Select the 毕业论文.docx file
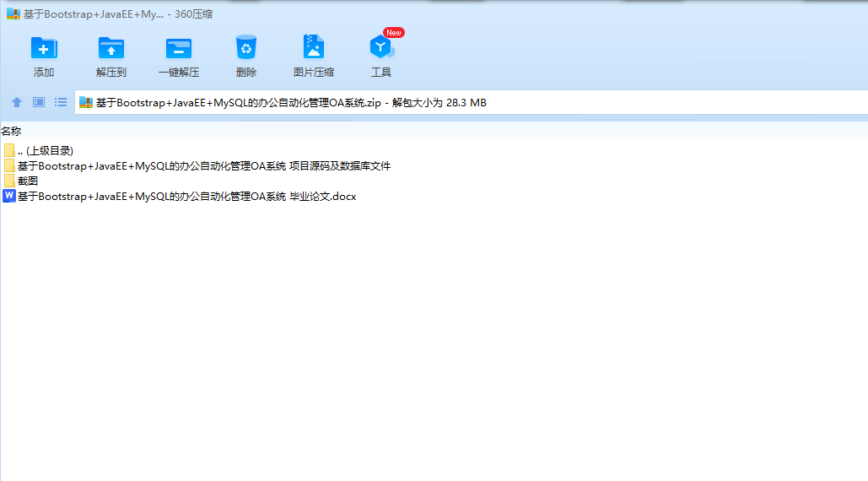Viewport: 868px width, 481px height. pyautogui.click(x=180, y=197)
